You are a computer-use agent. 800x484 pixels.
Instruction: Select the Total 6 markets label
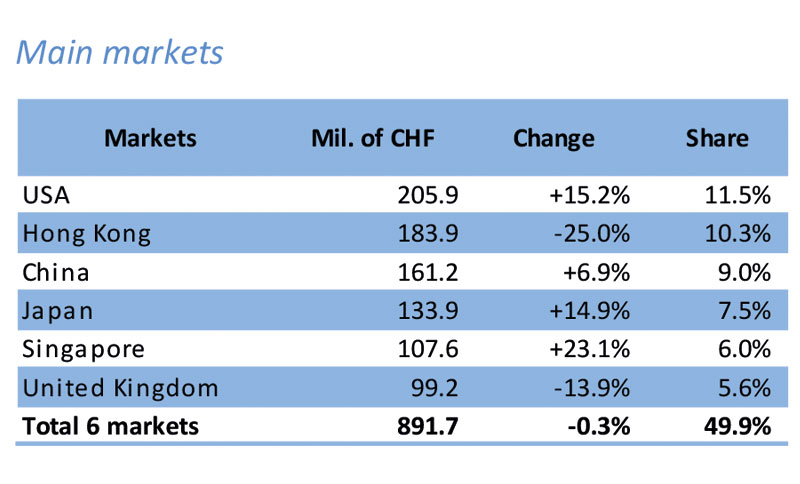[x=110, y=426]
